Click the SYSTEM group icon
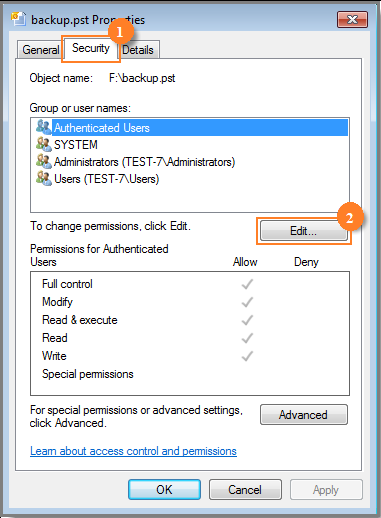The image size is (381, 518). pyautogui.click(x=44, y=144)
